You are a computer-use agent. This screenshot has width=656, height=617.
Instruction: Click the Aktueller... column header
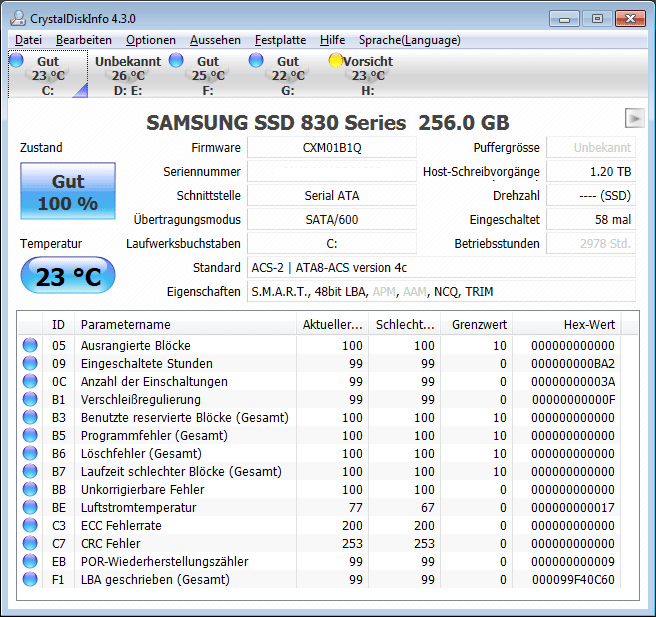333,325
